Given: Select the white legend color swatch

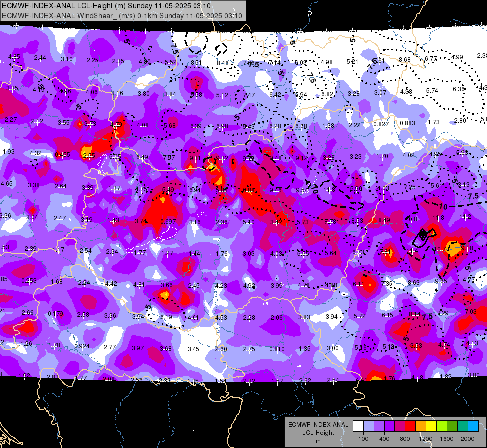Looking at the screenshot, I should pyautogui.click(x=358, y=426).
